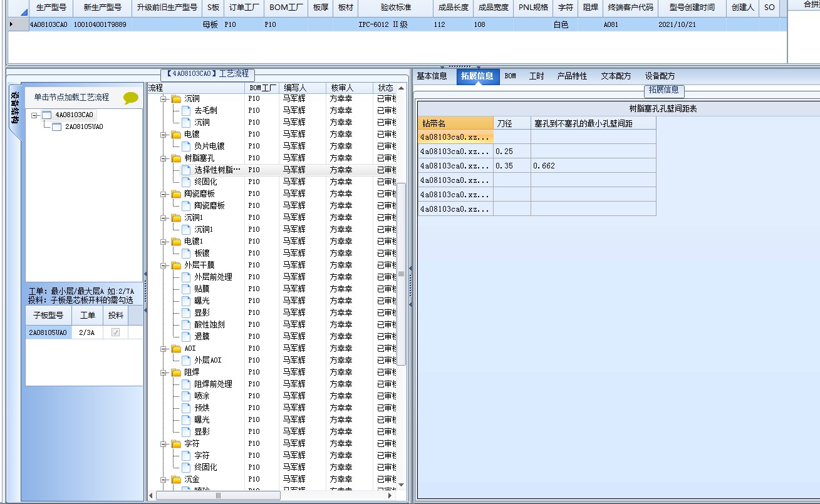
Task: Click the document icon beside 选择性树脂
Action: point(186,170)
